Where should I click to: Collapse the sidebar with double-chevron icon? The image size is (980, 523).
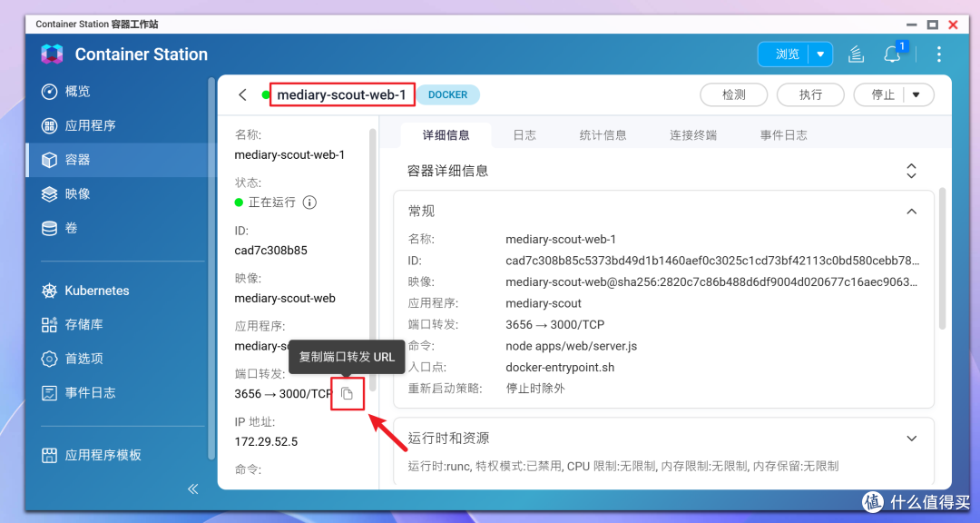192,489
